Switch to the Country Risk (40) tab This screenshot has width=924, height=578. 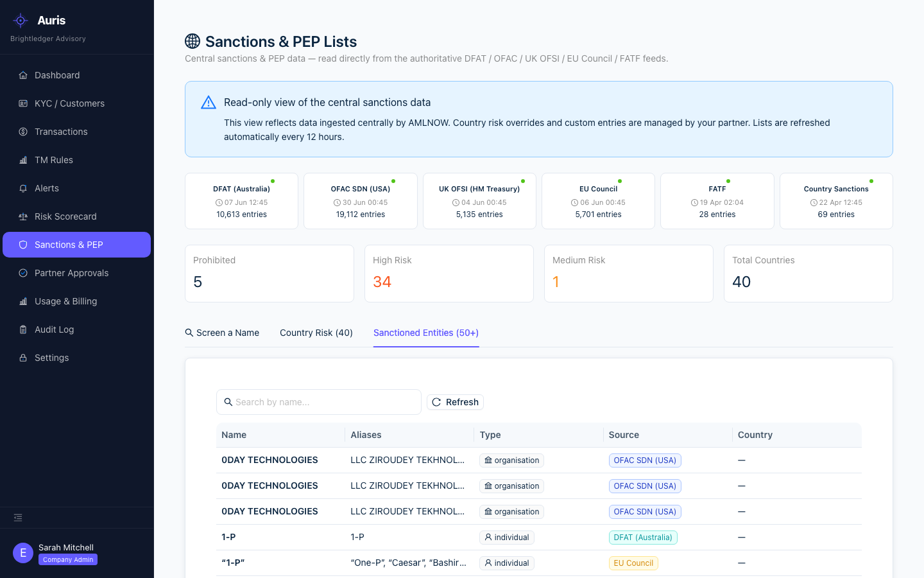tap(316, 333)
